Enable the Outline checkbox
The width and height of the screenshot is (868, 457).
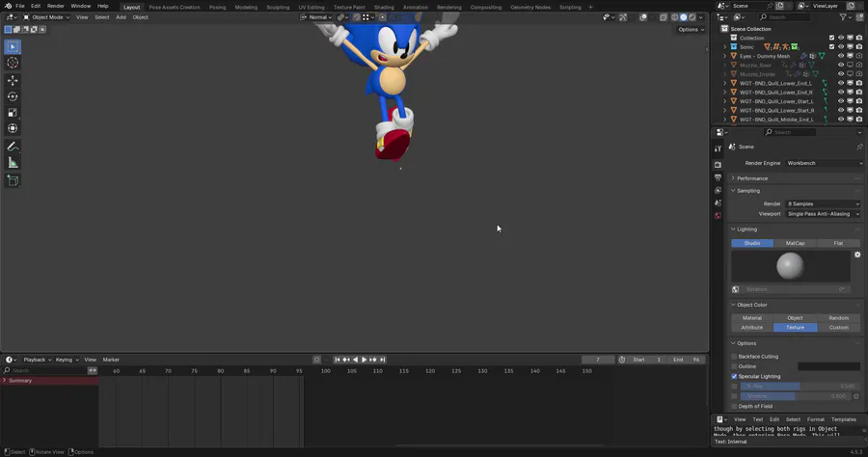coord(734,366)
